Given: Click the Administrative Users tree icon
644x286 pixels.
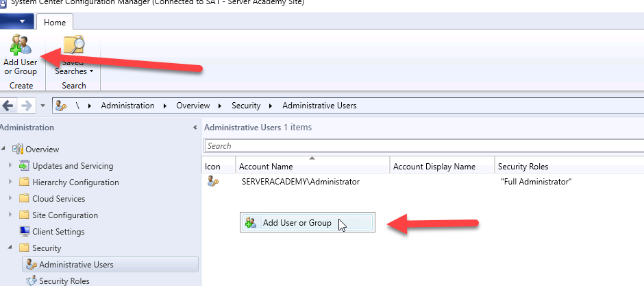Looking at the screenshot, I should [32, 264].
